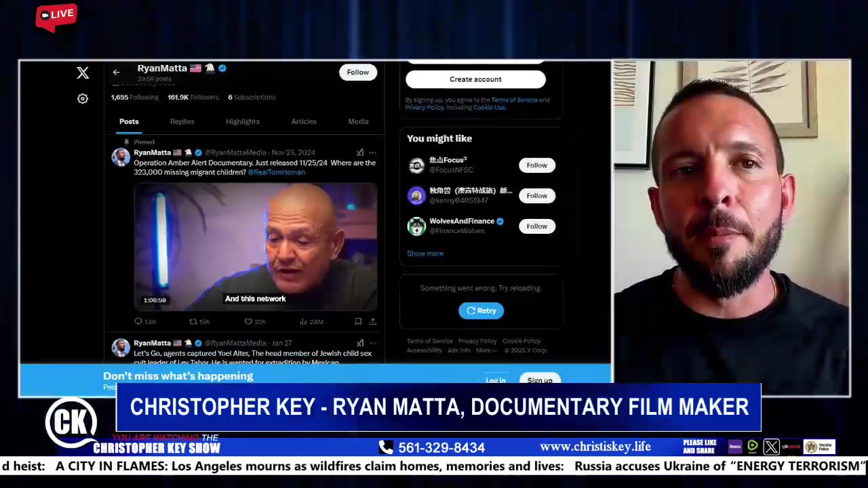Click the Nov 25, 2024 post date
The height and width of the screenshot is (488, 868).
293,152
